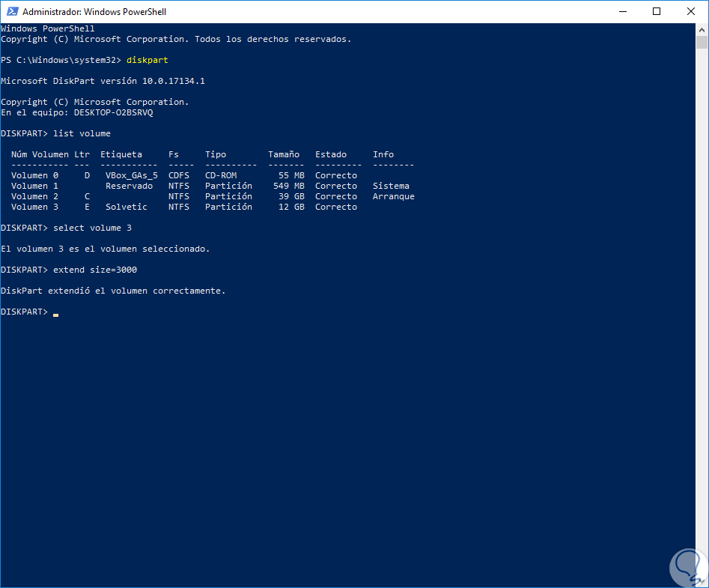Click the scrollbar up arrow
This screenshot has height=588, width=709.
(x=702, y=30)
